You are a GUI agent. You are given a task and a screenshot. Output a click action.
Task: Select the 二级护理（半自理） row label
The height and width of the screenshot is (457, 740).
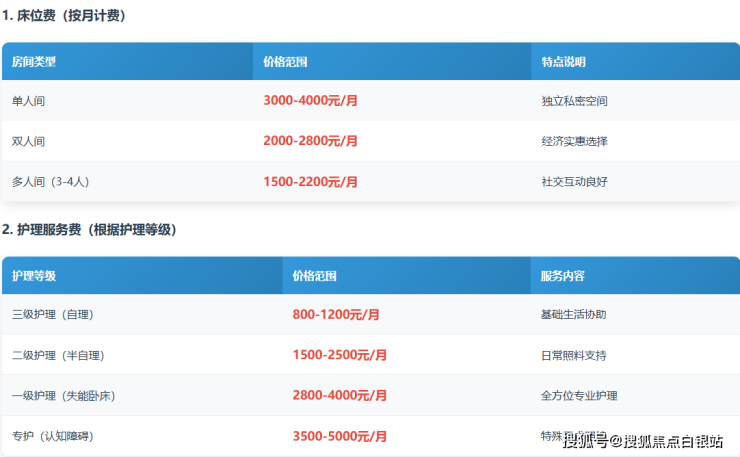coord(58,355)
